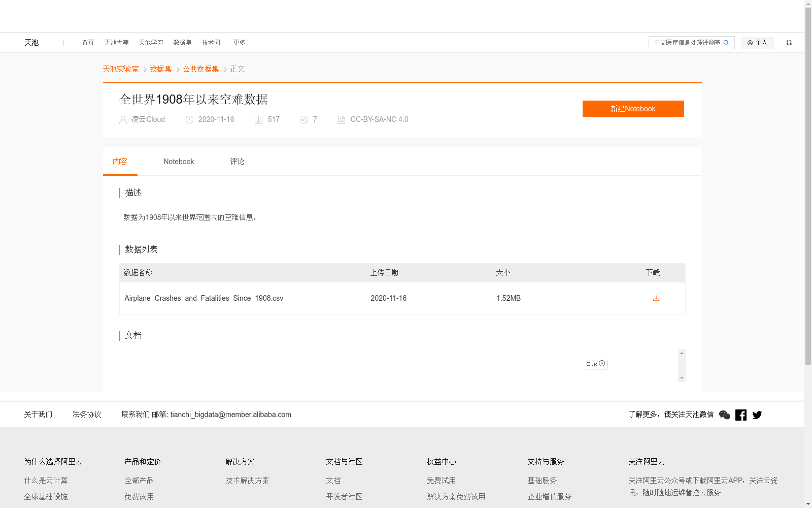Open the 数据集 nav item
Viewport: 812px width, 508px height.
[182, 43]
